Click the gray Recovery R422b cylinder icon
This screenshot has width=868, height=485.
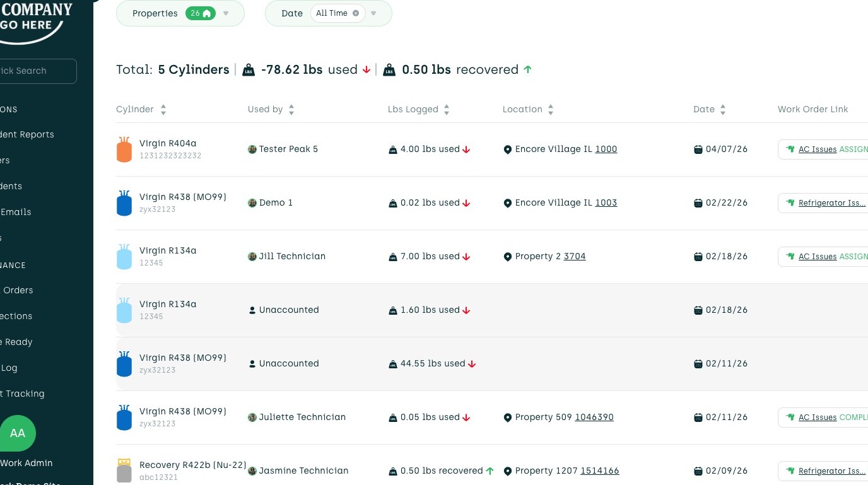pos(124,471)
